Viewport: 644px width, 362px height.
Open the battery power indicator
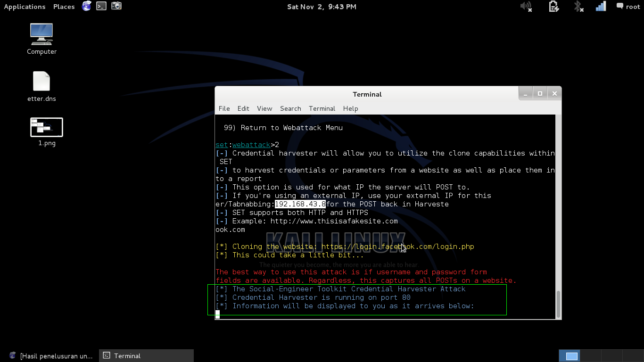[553, 7]
